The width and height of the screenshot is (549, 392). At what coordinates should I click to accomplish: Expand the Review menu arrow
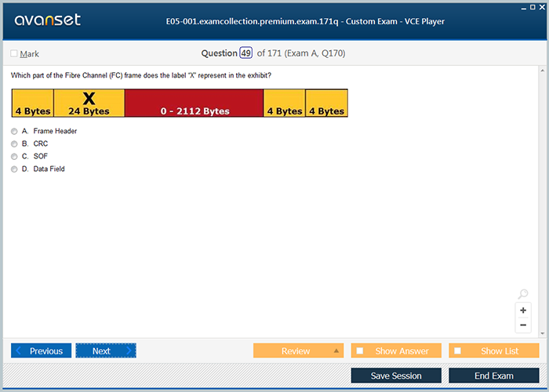pyautogui.click(x=336, y=351)
